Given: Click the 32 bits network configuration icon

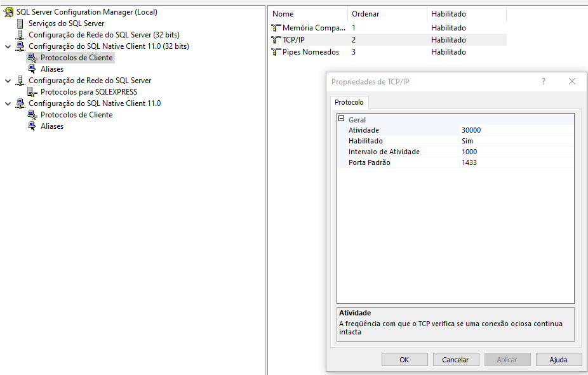Looking at the screenshot, I should tap(20, 35).
